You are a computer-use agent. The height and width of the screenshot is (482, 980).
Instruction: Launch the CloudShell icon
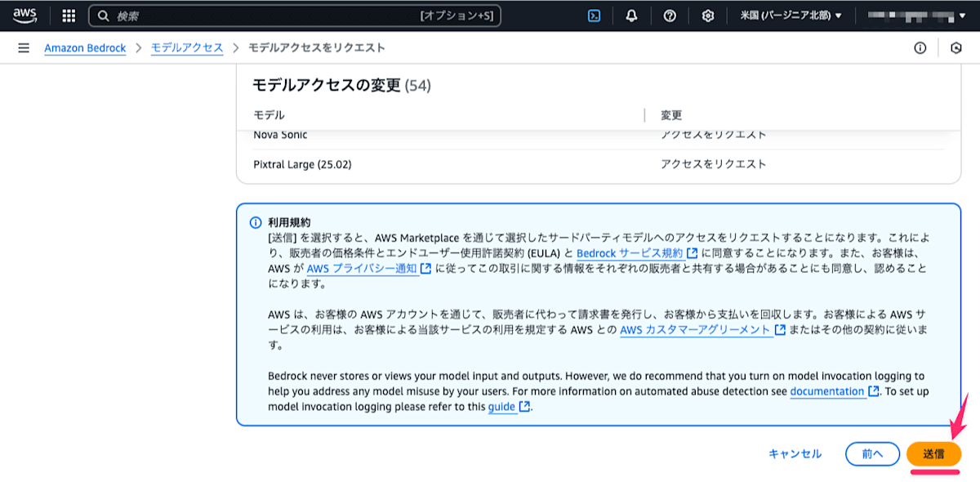coord(595,16)
